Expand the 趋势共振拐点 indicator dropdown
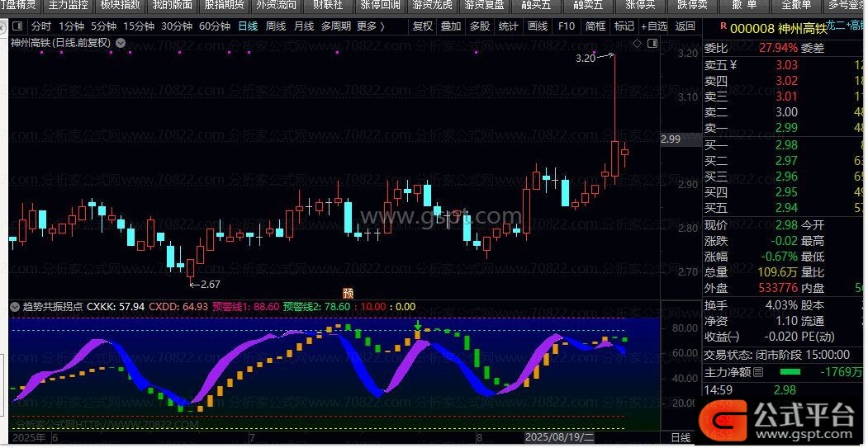This screenshot has width=868, height=448. 14,306
